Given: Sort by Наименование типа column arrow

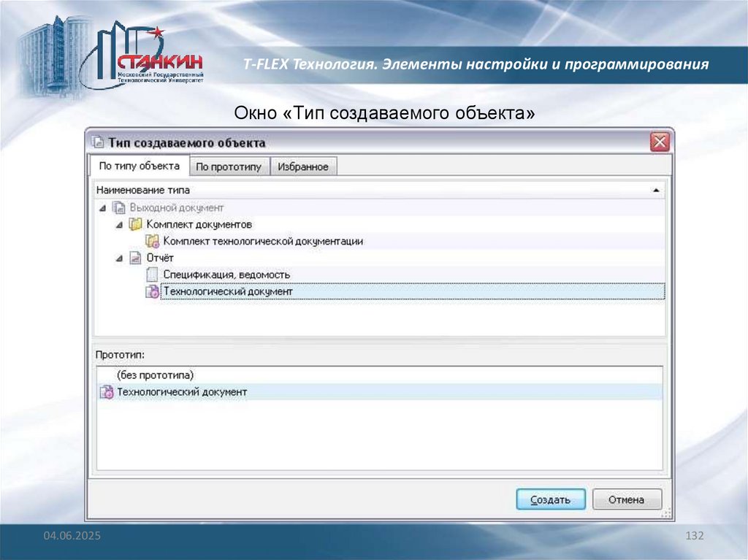Looking at the screenshot, I should click(x=656, y=191).
